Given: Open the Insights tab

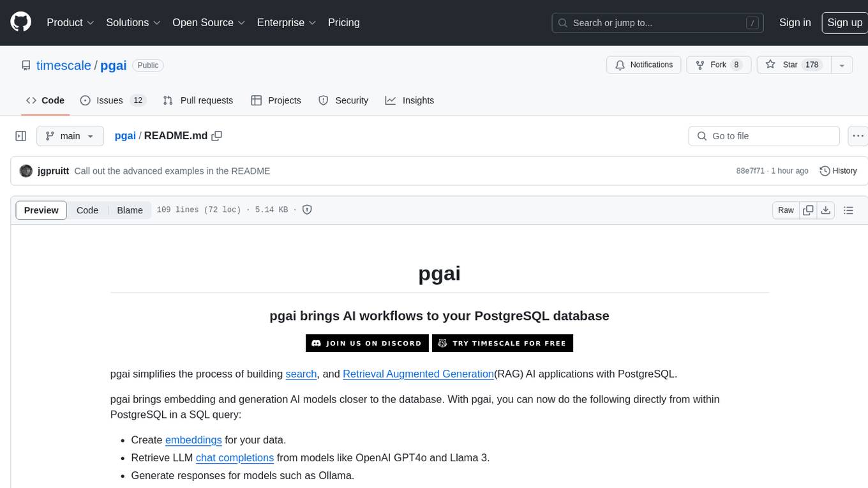Looking at the screenshot, I should [x=410, y=100].
